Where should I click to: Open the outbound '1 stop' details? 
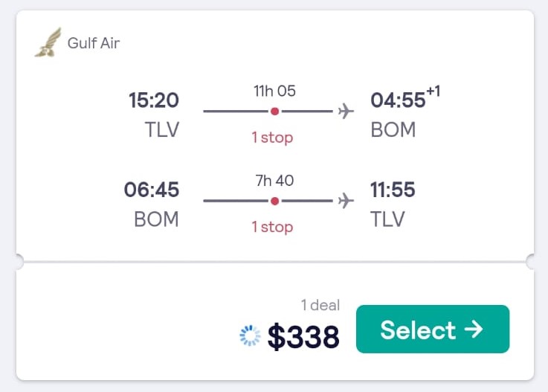click(272, 138)
